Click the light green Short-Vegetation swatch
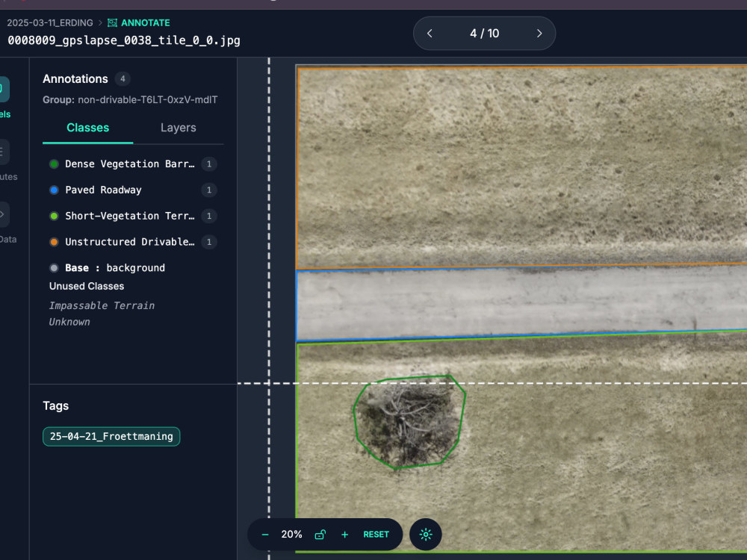 (54, 216)
